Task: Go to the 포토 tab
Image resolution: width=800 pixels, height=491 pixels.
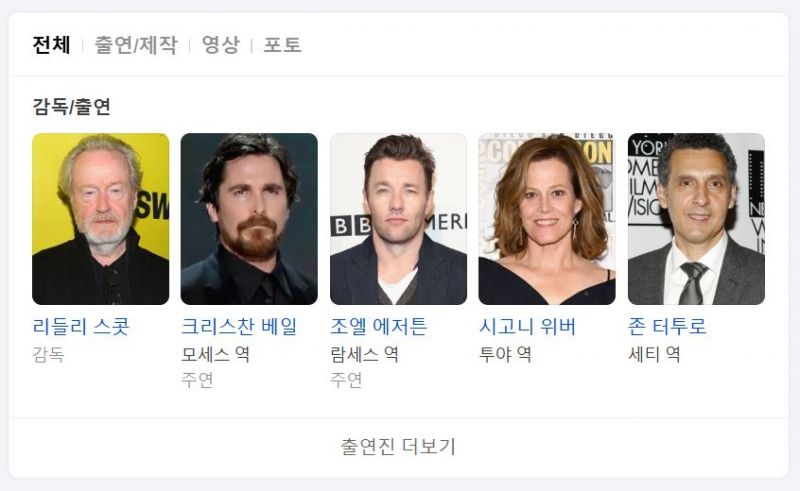Action: click(x=282, y=45)
